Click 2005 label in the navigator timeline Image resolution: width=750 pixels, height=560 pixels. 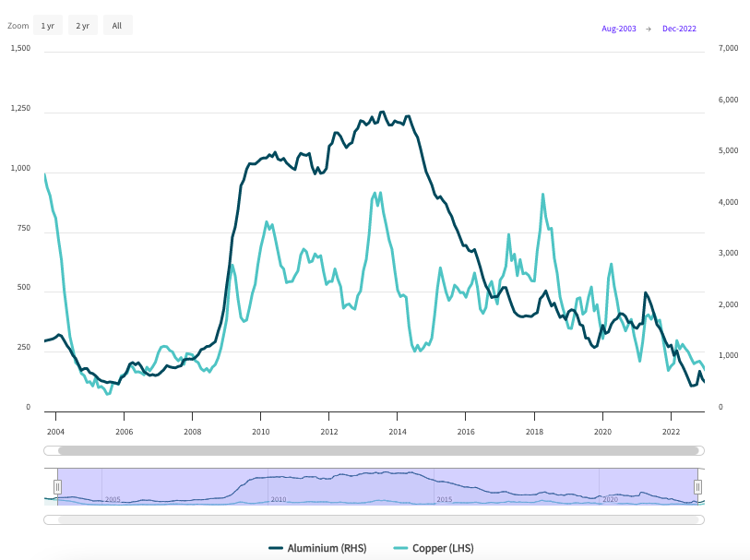(x=113, y=499)
